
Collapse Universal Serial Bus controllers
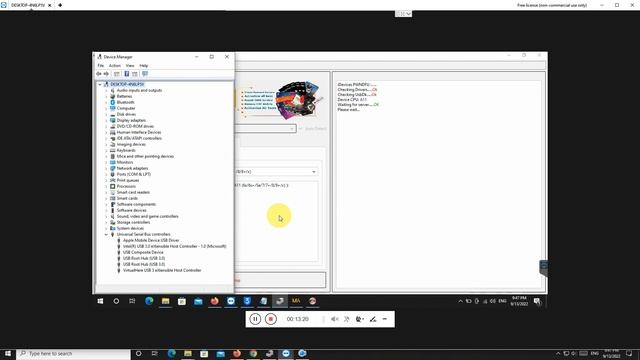106,234
